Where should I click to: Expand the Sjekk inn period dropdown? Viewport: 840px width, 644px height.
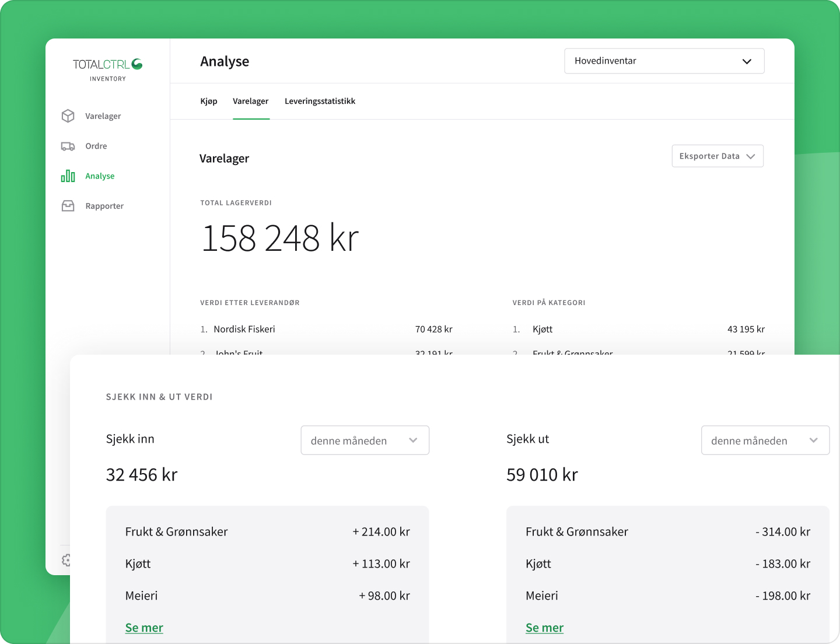365,440
